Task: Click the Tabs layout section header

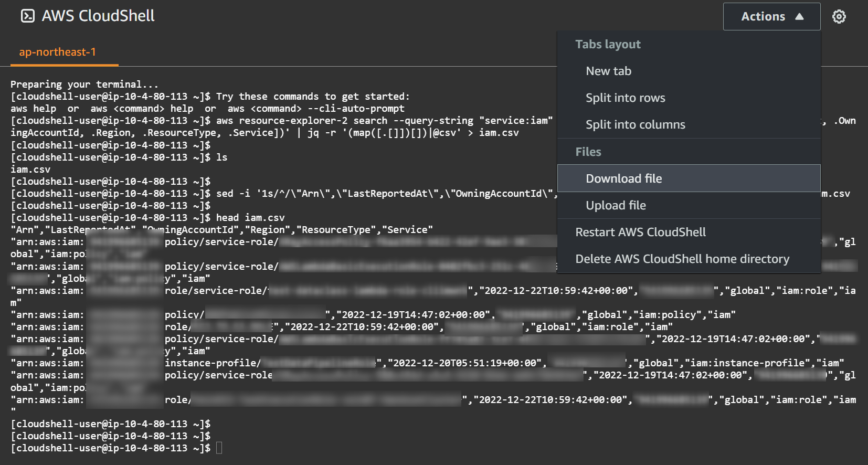Action: 607,44
